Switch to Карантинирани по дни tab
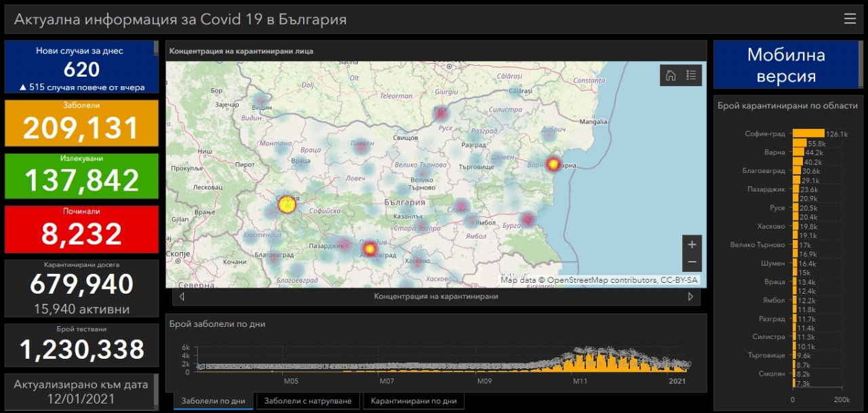 [414, 401]
